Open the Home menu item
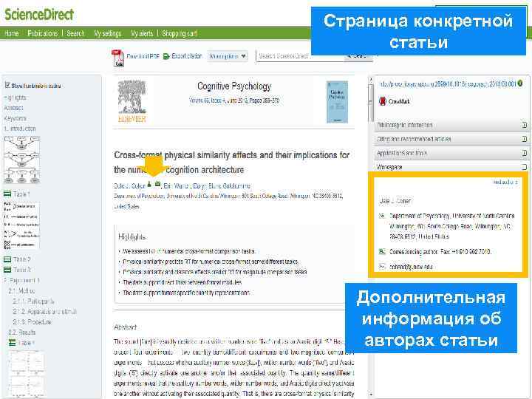This screenshot has height=399, width=532. (x=12, y=33)
